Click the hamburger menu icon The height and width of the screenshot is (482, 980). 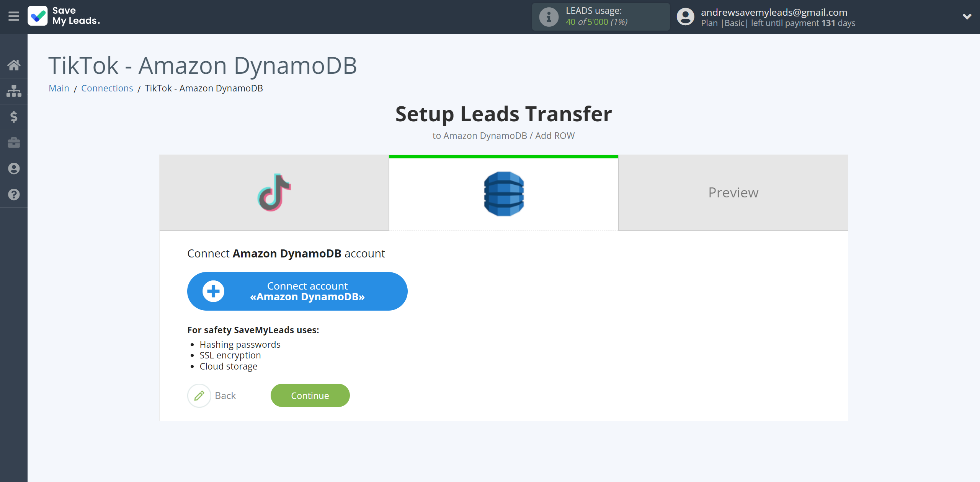[14, 16]
